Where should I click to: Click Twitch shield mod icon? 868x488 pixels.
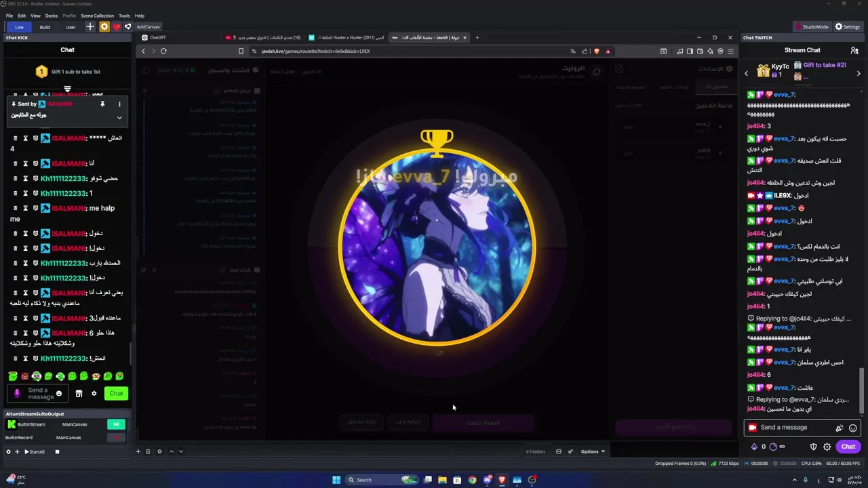[x=814, y=447]
